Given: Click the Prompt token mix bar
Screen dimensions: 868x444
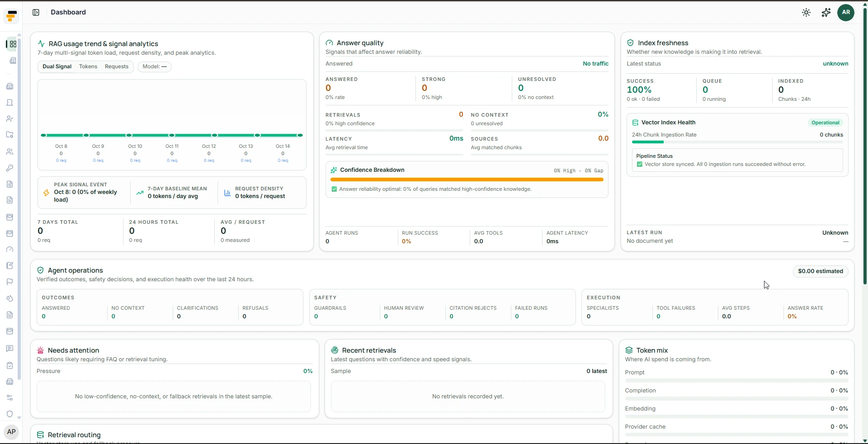Looking at the screenshot, I should point(736,381).
